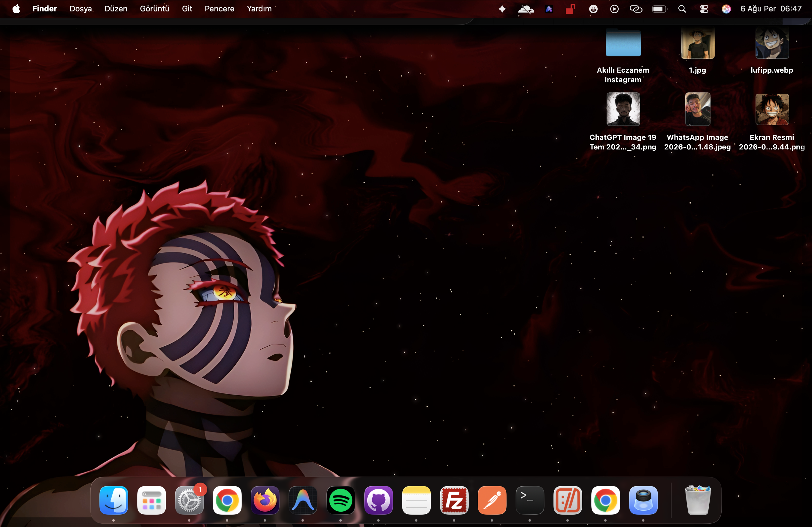Activate Siri from the menu bar
This screenshot has height=527, width=812.
click(x=726, y=9)
